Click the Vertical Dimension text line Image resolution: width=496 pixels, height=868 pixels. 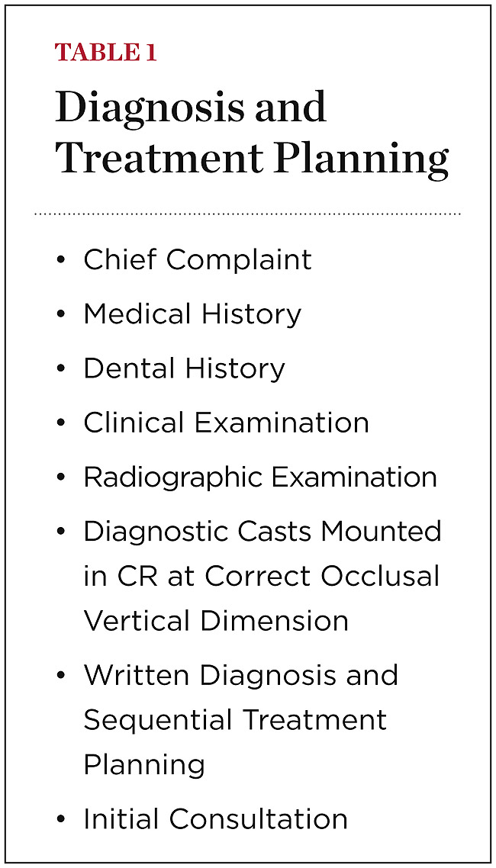tap(216, 621)
